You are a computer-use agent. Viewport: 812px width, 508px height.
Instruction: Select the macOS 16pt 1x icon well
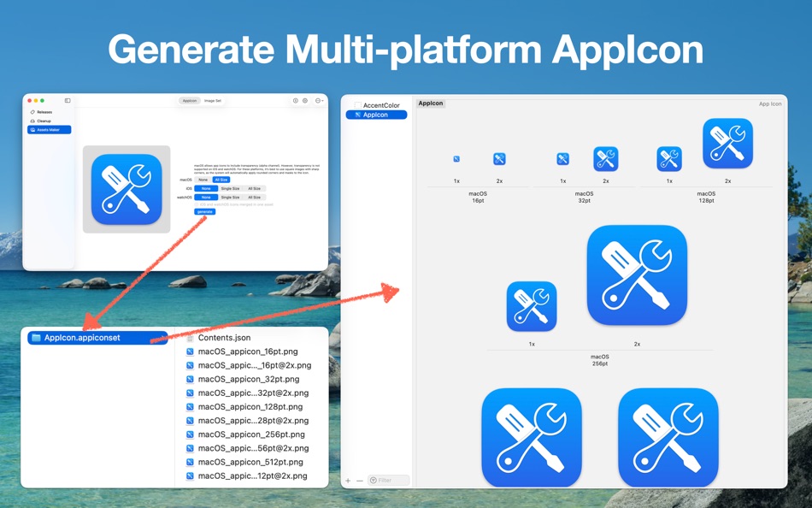[x=457, y=158]
